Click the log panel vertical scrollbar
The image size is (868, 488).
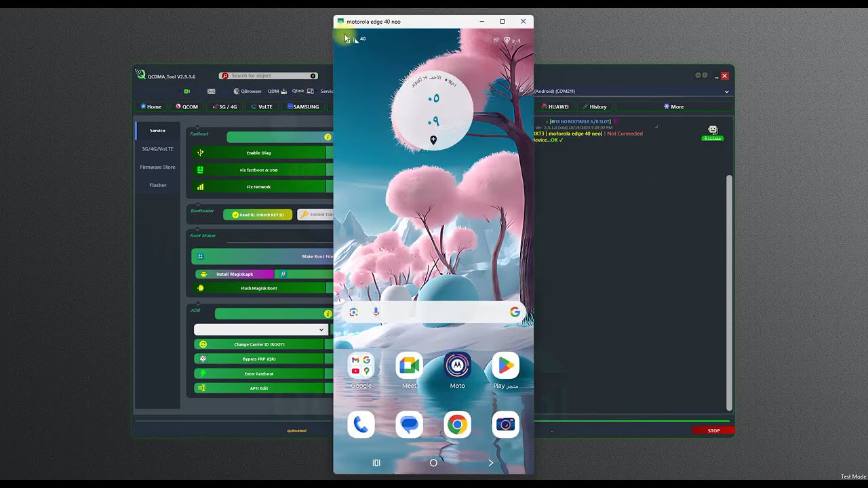tap(730, 293)
